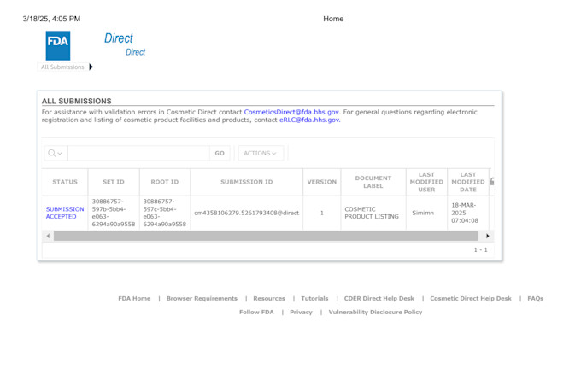Select the submission ID cell cm4358106279.5261793408@direct
The image size is (581, 392).
click(x=246, y=213)
